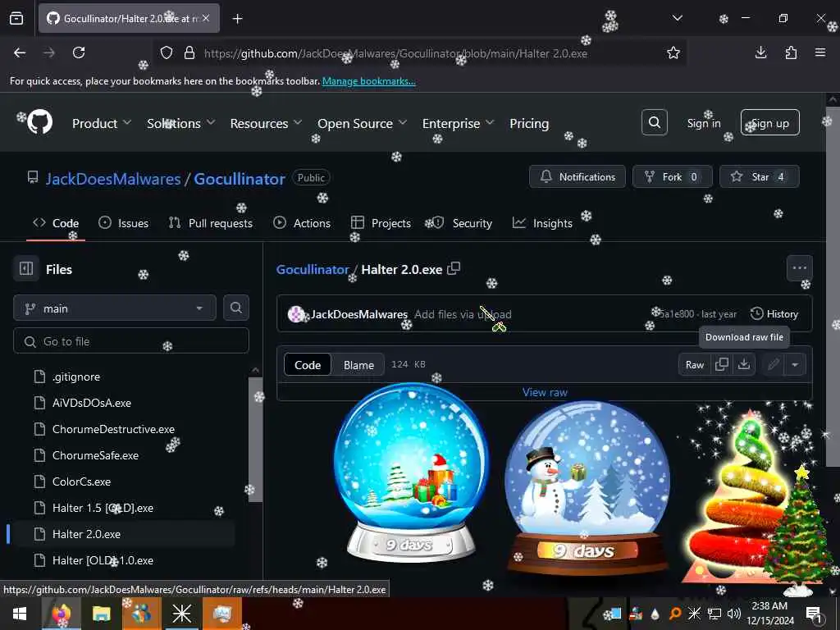Open a new browser tab
Screen dimensions: 840x630
pos(237,19)
